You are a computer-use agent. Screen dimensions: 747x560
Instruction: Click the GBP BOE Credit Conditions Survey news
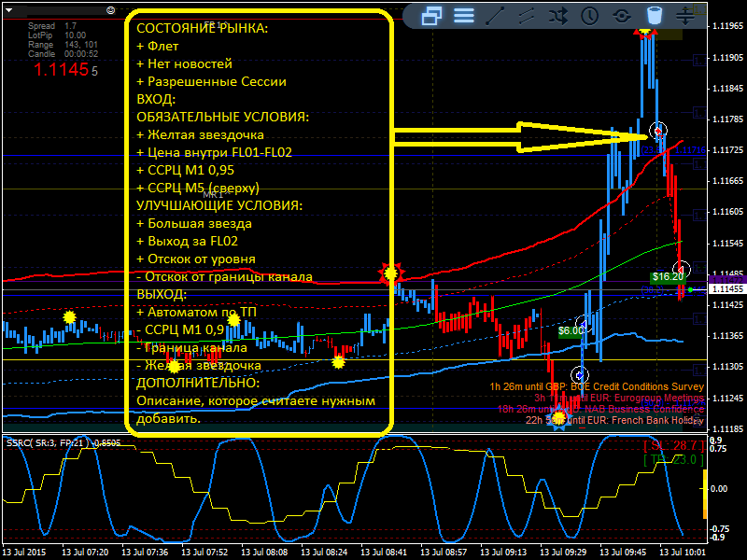pos(597,386)
